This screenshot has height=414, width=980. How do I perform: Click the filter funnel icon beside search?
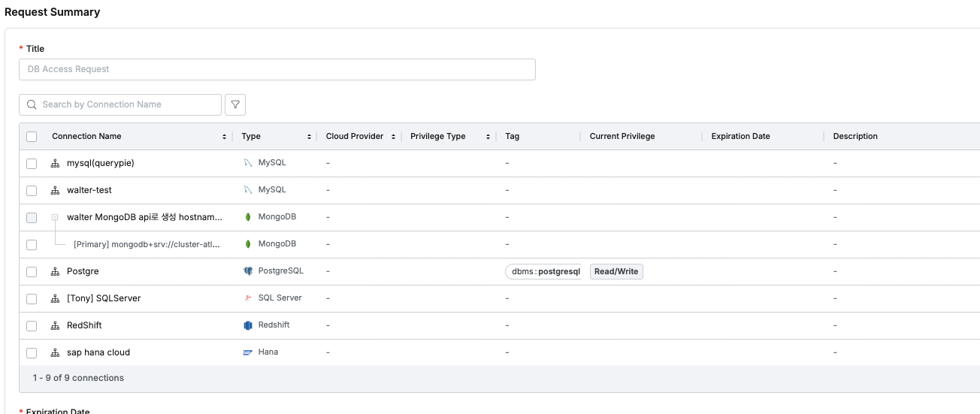[x=235, y=104]
